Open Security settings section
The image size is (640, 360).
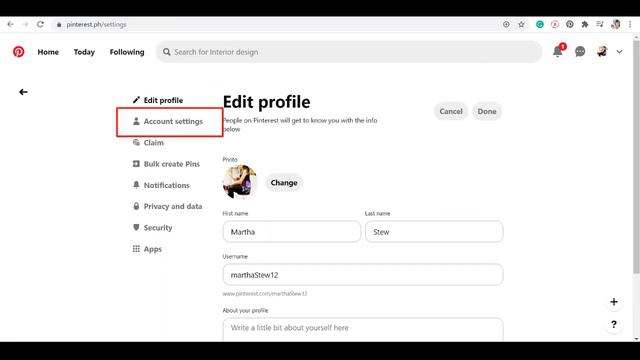[x=152, y=227]
